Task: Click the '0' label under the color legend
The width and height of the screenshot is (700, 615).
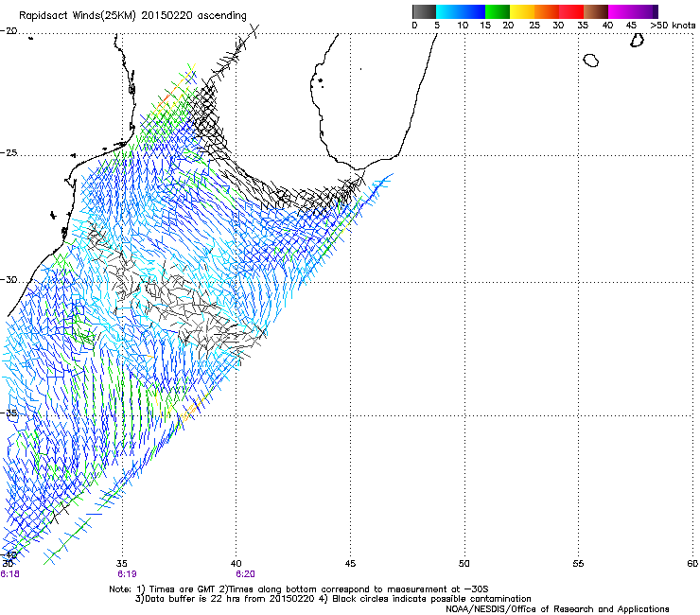Action: pos(414,26)
